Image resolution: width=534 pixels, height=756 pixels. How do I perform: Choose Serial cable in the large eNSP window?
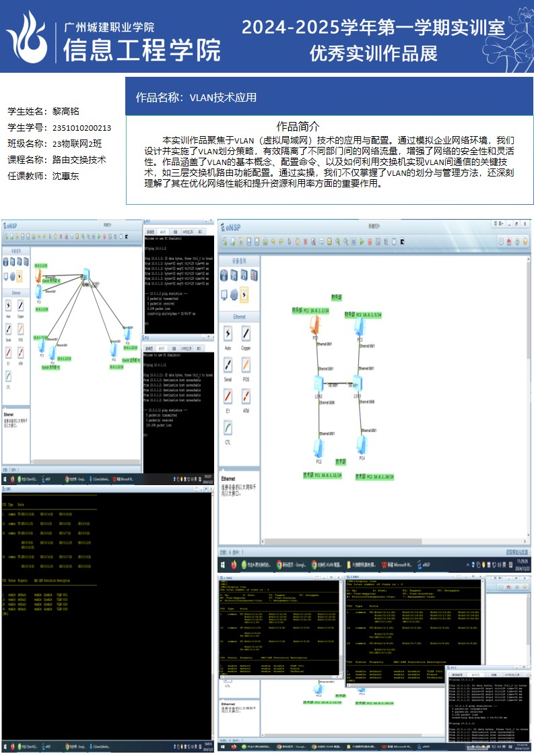pyautogui.click(x=228, y=365)
